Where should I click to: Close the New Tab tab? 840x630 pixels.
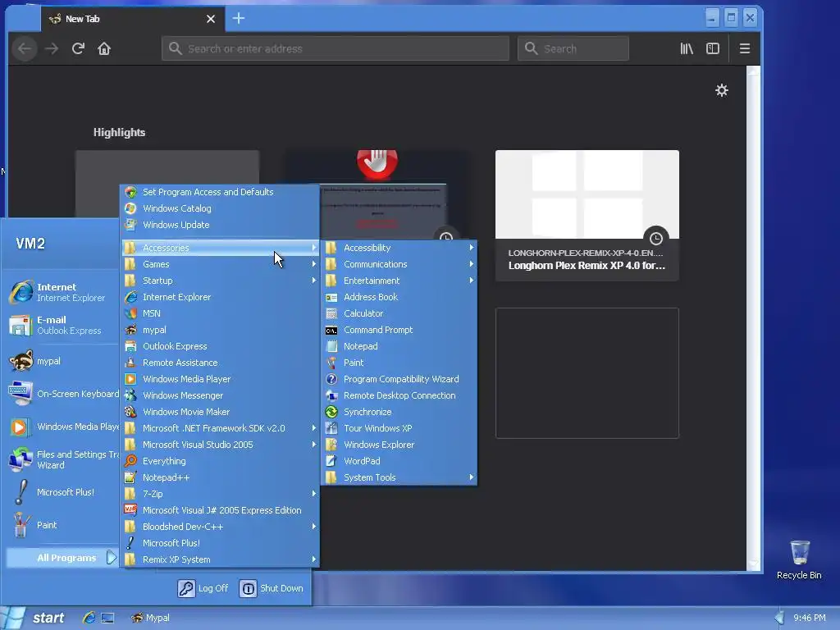coord(211,19)
